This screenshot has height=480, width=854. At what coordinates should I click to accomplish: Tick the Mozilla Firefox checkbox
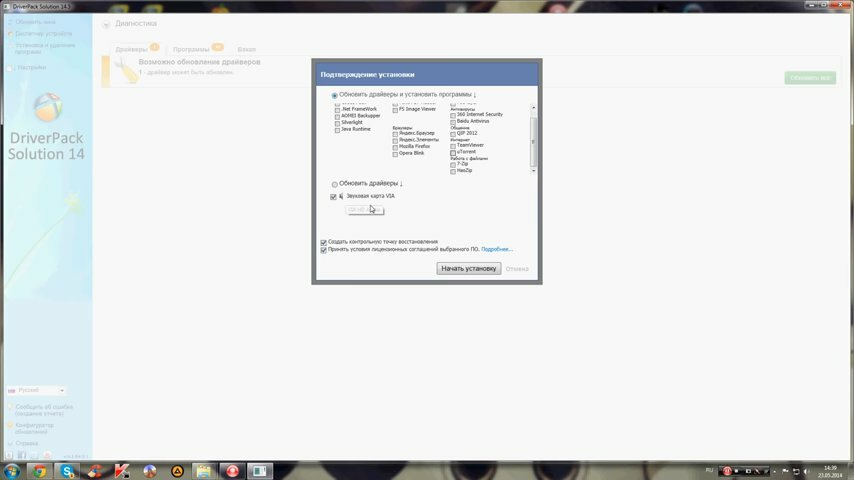[x=395, y=148]
